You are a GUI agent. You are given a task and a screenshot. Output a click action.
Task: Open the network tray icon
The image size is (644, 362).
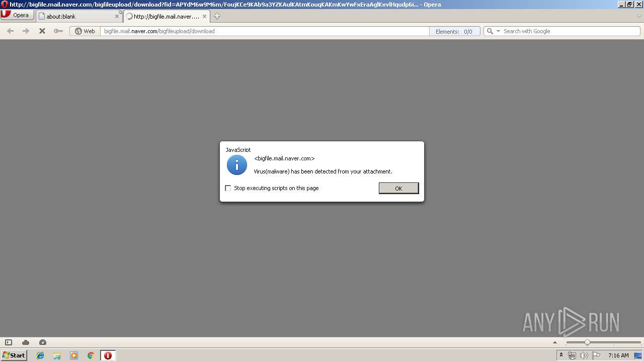pos(572,355)
